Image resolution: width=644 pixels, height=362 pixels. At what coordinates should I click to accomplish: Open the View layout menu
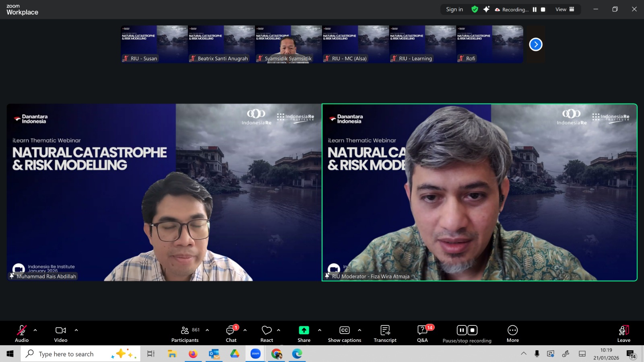[565, 9]
